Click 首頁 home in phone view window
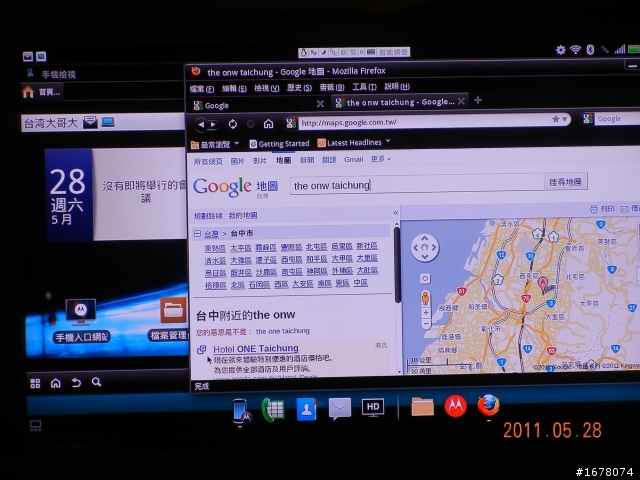The image size is (640, 480). pos(42,92)
